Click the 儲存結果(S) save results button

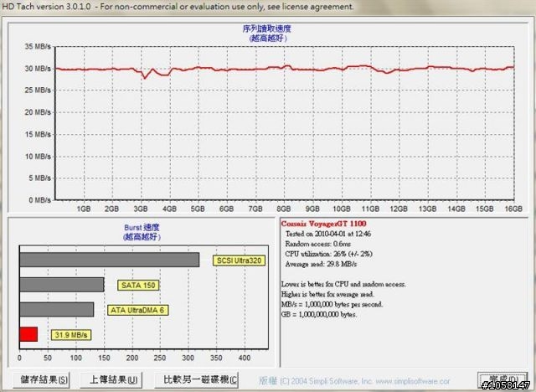[41, 379]
